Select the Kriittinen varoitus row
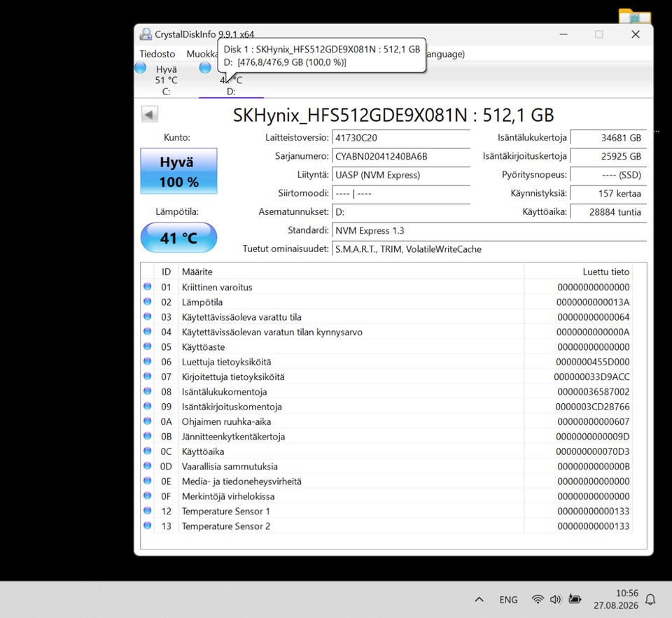 pos(386,287)
